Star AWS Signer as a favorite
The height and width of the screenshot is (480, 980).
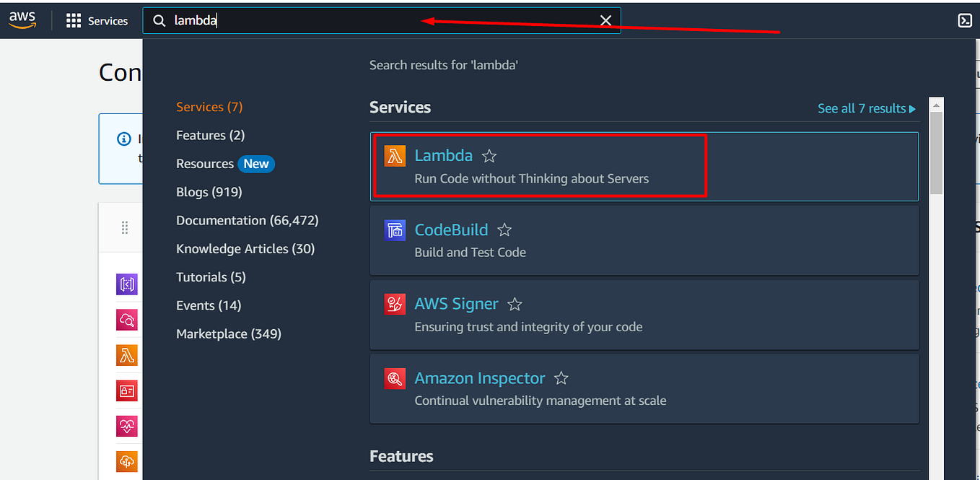pos(514,304)
